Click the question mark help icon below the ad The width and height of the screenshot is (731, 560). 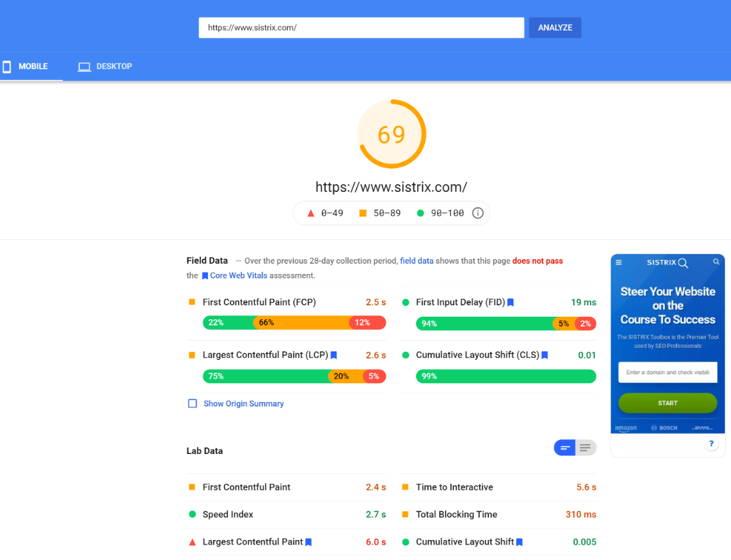tap(711, 443)
